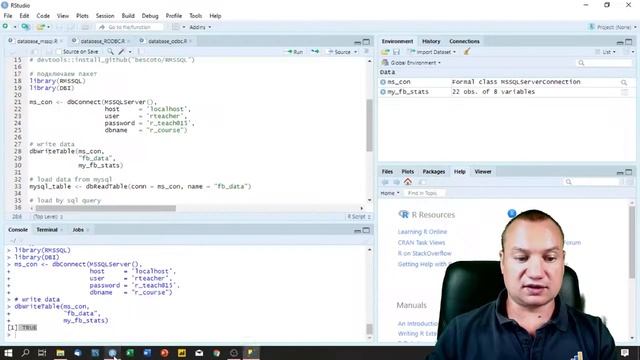Click the (Top Level) scope selector

pyautogui.click(x=48, y=217)
